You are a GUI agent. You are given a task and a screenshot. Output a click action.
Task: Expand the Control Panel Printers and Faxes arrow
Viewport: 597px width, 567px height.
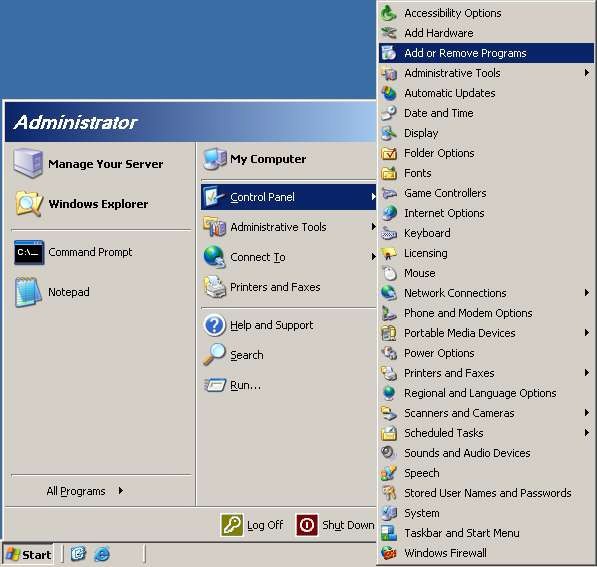point(587,372)
